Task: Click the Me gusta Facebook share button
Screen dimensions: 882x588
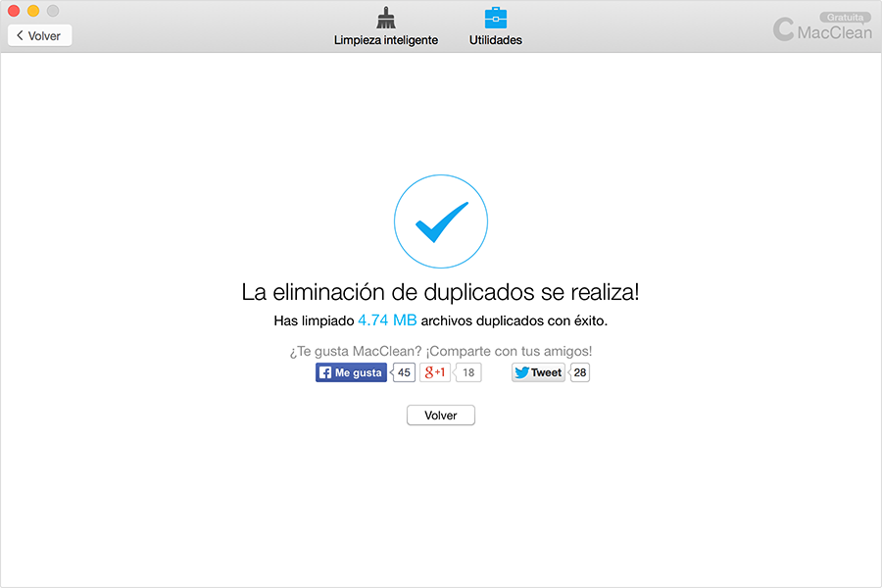Action: tap(350, 372)
